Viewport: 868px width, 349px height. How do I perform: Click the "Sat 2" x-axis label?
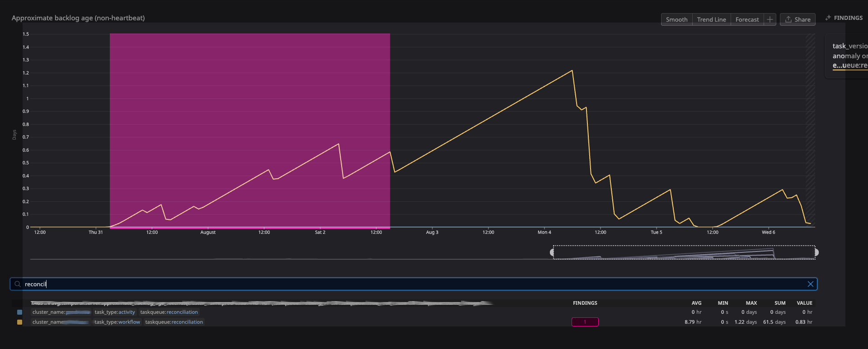tap(320, 232)
